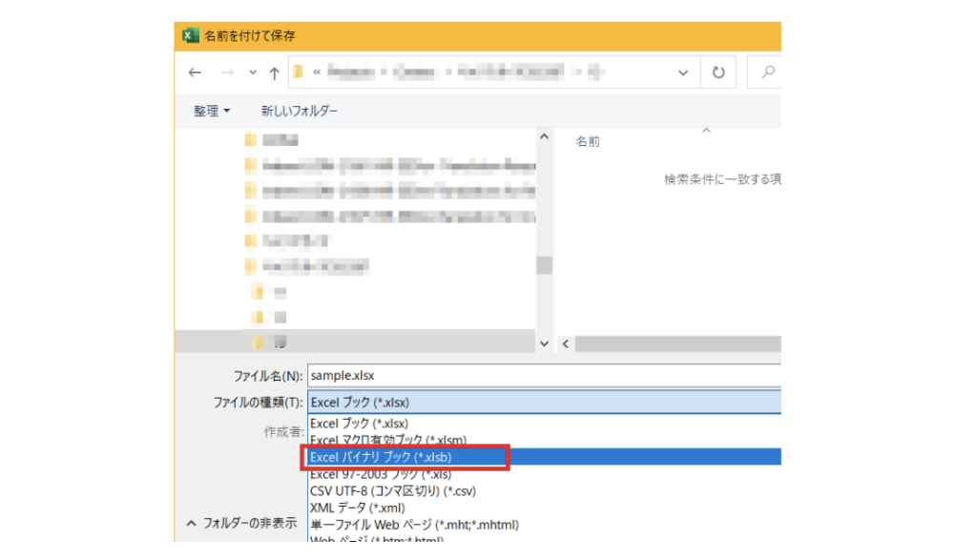The width and height of the screenshot is (977, 560).
Task: Select XML データ (*.xml) option
Action: [357, 508]
